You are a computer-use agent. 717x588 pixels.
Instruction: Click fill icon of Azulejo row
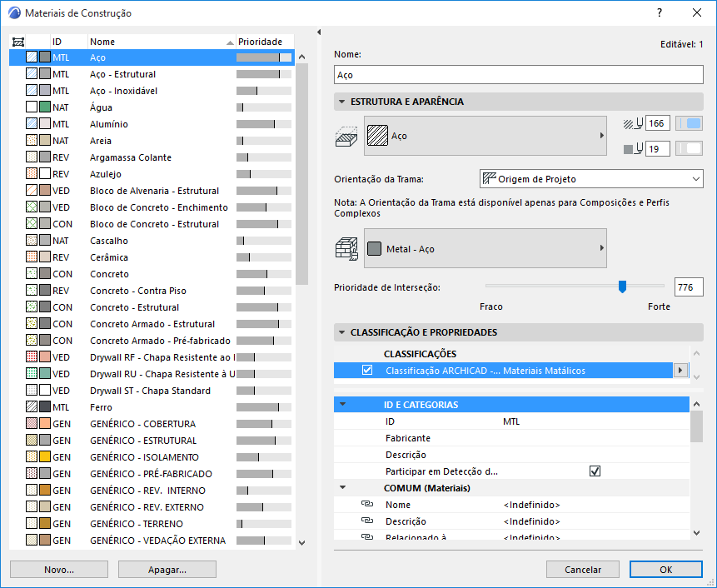pyautogui.click(x=32, y=174)
